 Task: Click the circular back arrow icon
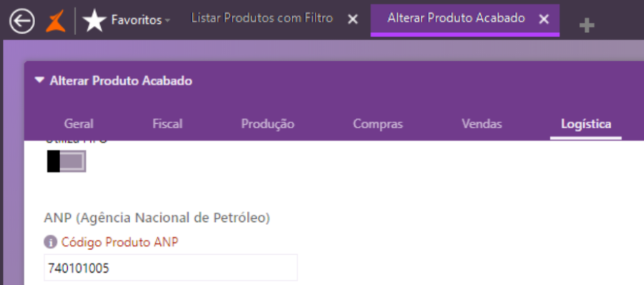point(21,21)
